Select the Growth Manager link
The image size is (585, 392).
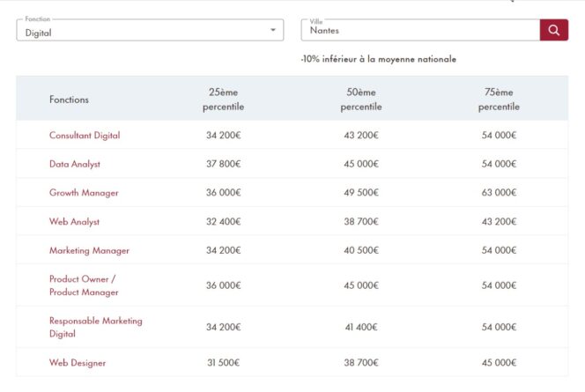coord(84,193)
